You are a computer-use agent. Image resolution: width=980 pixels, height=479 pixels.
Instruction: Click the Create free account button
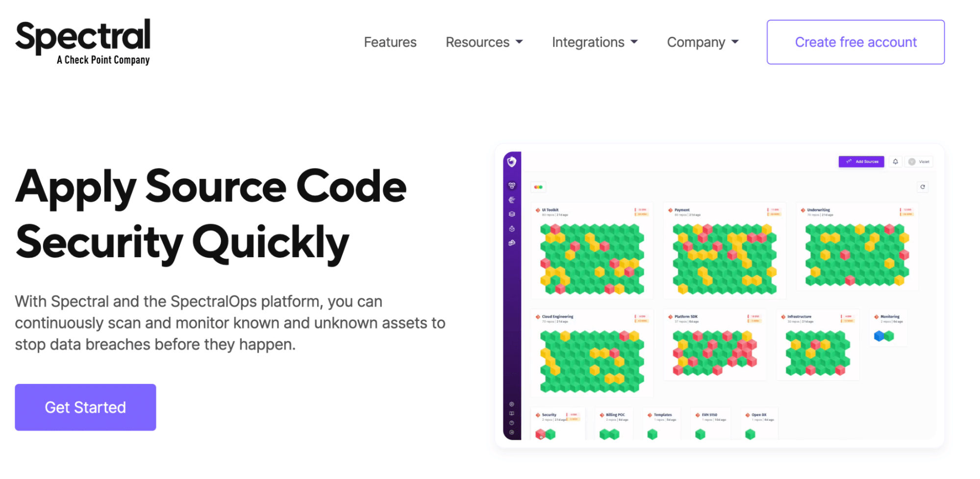point(855,42)
